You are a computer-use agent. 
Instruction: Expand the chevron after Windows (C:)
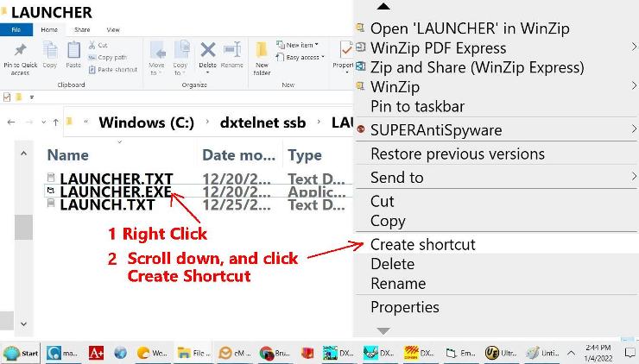pyautogui.click(x=207, y=122)
